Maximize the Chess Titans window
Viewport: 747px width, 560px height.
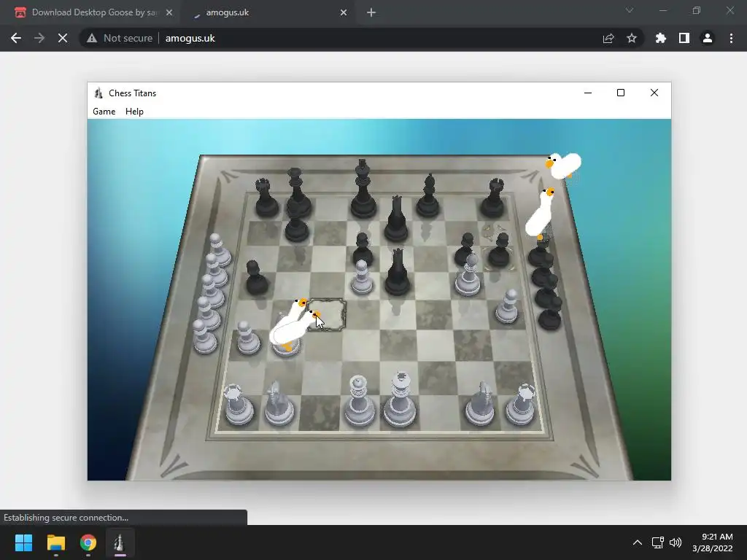[621, 93]
